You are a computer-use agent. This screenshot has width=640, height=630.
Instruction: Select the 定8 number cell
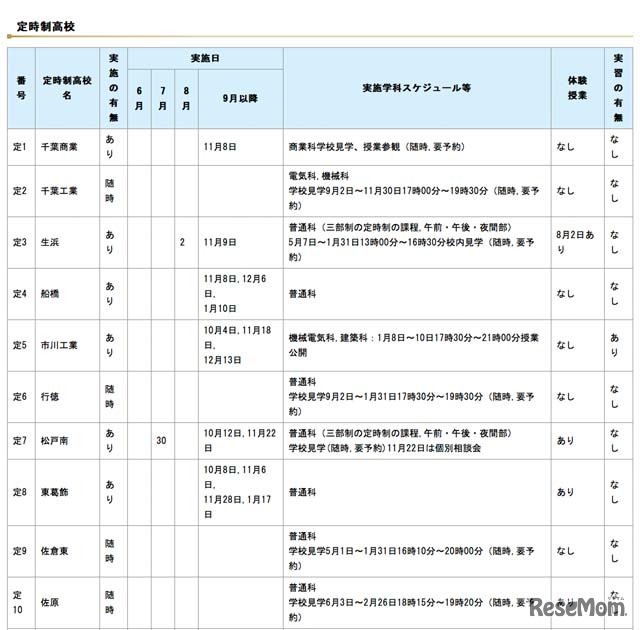coord(20,492)
